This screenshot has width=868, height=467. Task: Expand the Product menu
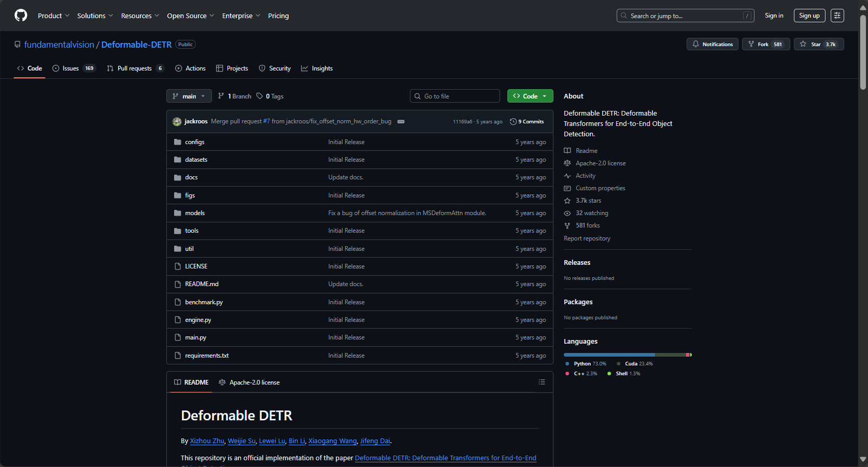tap(53, 16)
